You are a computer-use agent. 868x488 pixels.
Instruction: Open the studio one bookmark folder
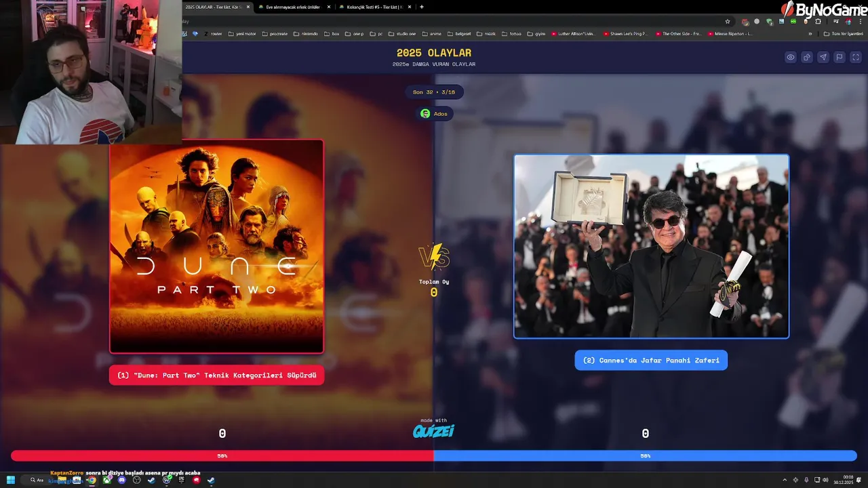click(x=402, y=34)
